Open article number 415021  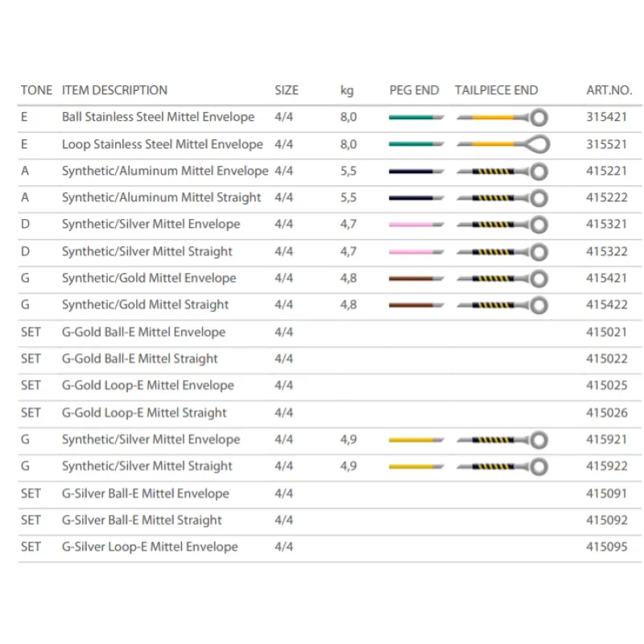click(x=607, y=332)
